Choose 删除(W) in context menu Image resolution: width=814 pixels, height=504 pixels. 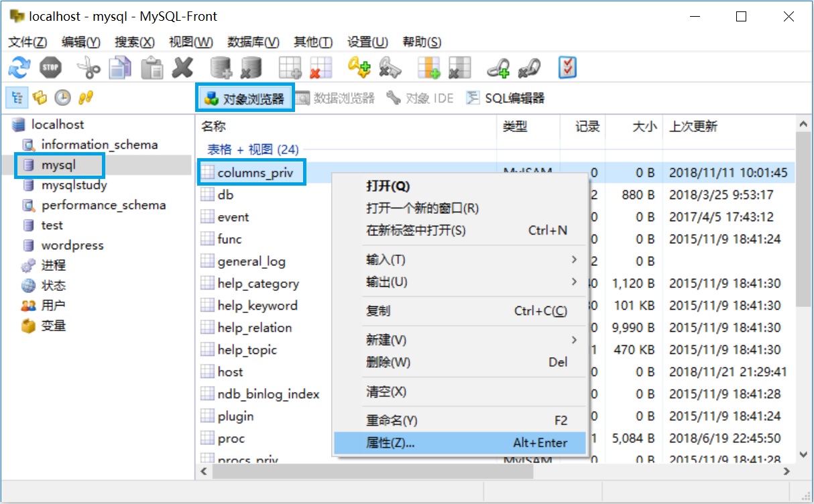click(x=459, y=362)
